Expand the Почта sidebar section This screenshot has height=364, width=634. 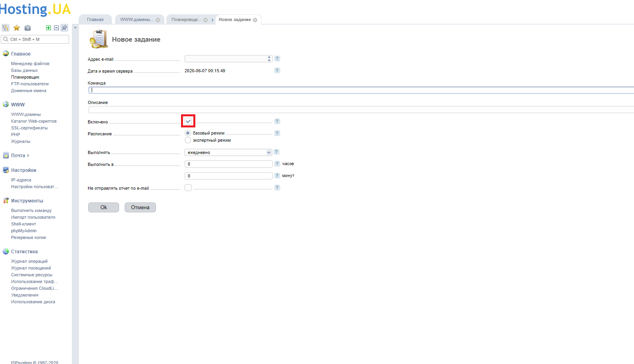click(x=18, y=156)
